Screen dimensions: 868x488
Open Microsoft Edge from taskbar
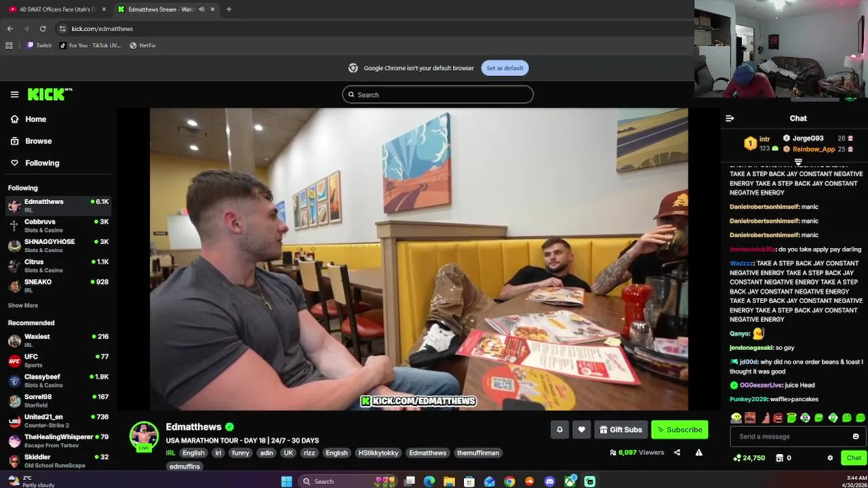(429, 481)
